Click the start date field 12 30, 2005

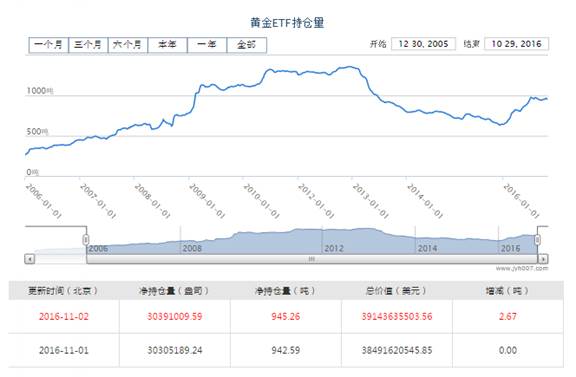point(423,44)
